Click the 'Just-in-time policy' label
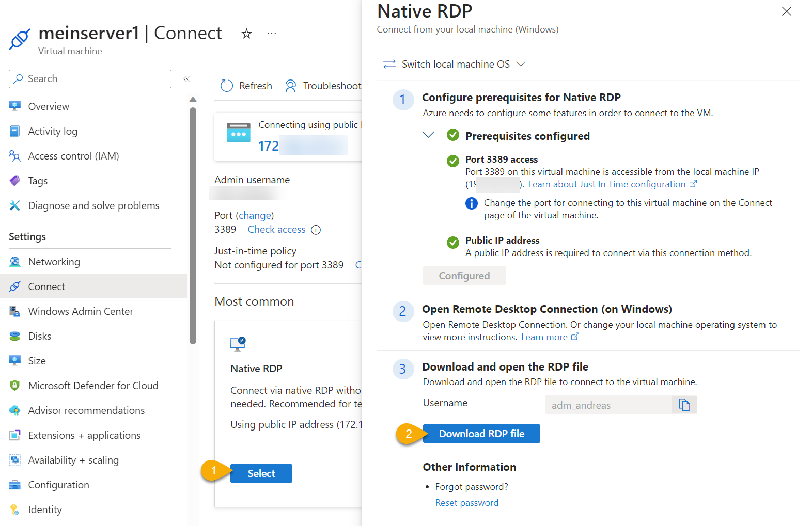Image resolution: width=812 pixels, height=526 pixels. pyautogui.click(x=256, y=251)
